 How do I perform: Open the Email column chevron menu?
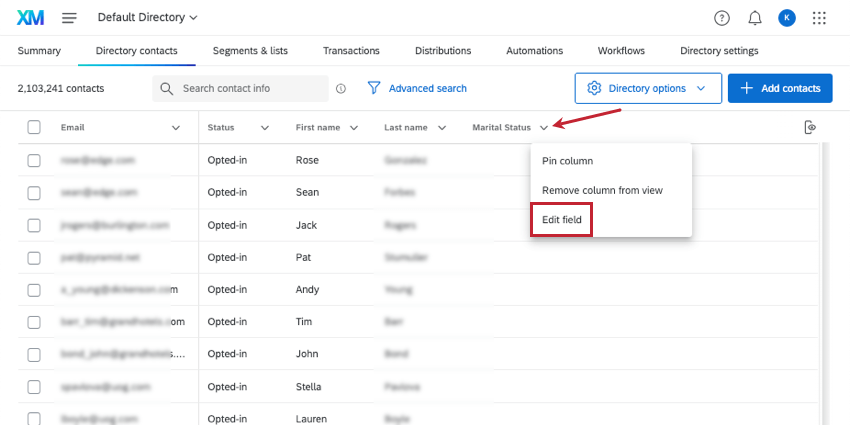(x=176, y=128)
